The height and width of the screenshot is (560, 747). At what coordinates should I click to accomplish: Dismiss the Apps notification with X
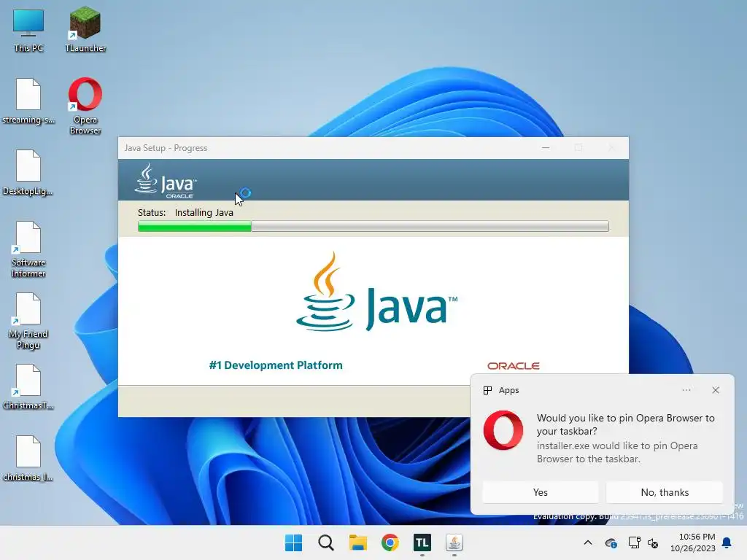coord(716,390)
